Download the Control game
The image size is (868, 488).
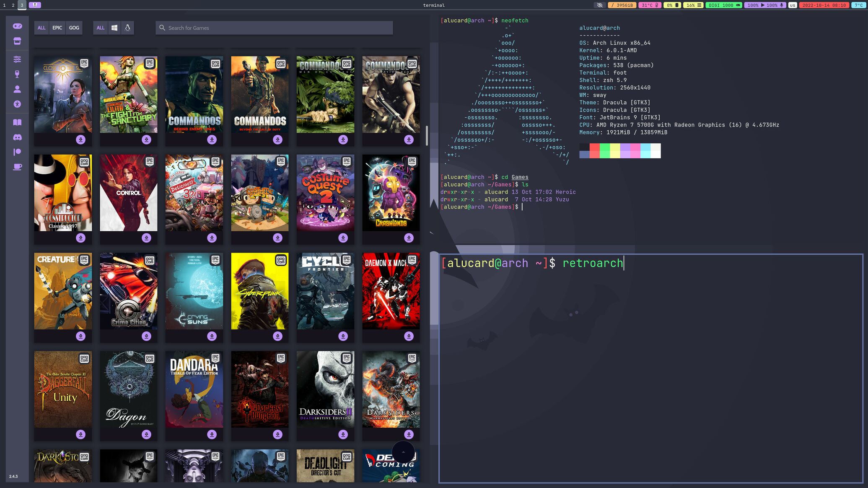(x=146, y=238)
